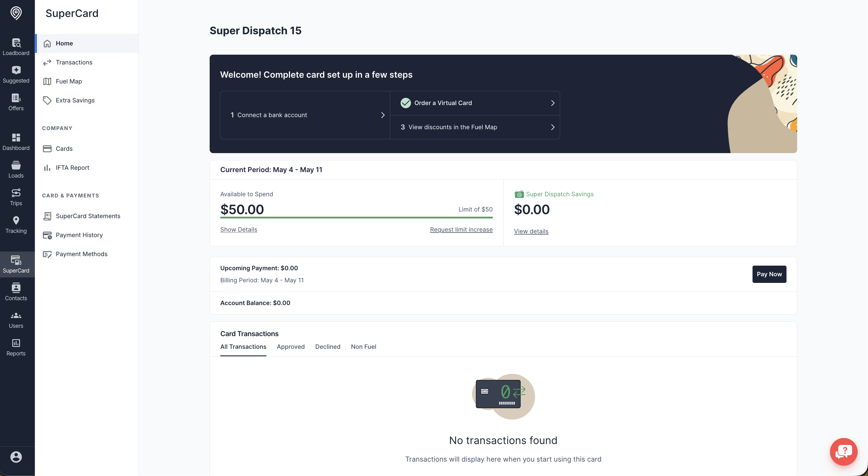Switch to the Approved tab
Image resolution: width=868 pixels, height=476 pixels.
tap(291, 347)
